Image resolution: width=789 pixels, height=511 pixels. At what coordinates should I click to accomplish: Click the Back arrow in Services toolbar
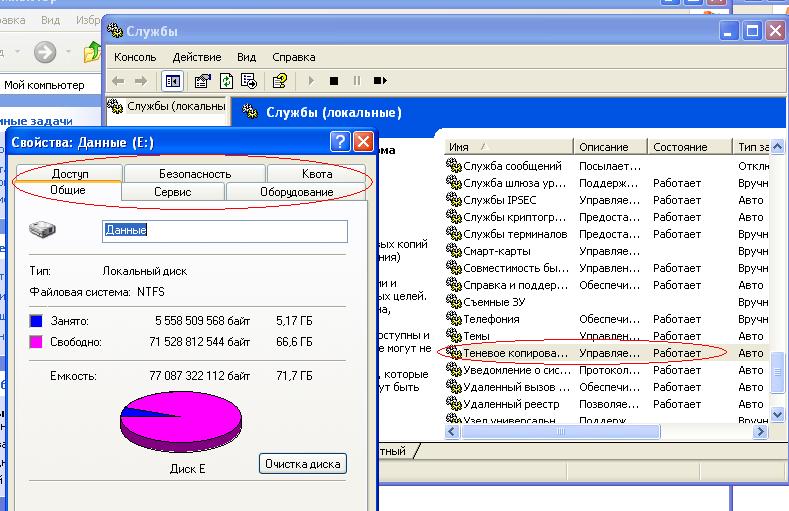tap(118, 81)
